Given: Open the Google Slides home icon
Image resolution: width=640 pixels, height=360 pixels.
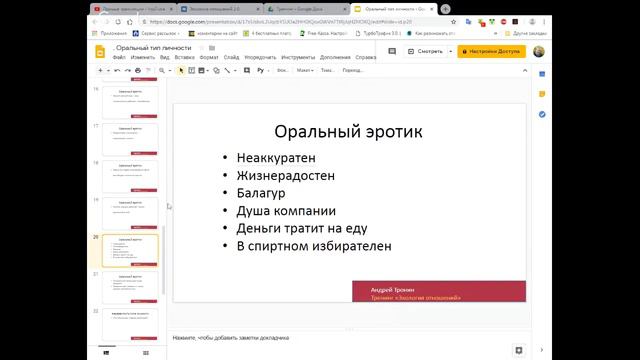Looking at the screenshot, I should tap(100, 52).
